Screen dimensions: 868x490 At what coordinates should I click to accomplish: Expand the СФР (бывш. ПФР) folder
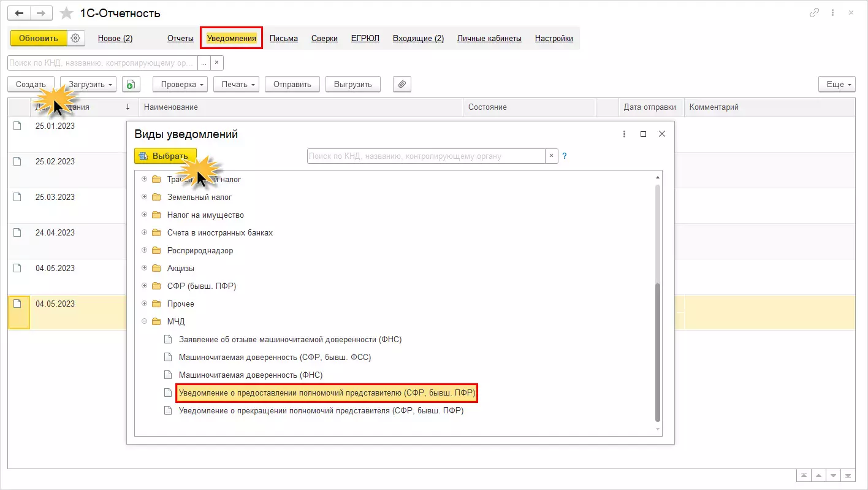[145, 286]
